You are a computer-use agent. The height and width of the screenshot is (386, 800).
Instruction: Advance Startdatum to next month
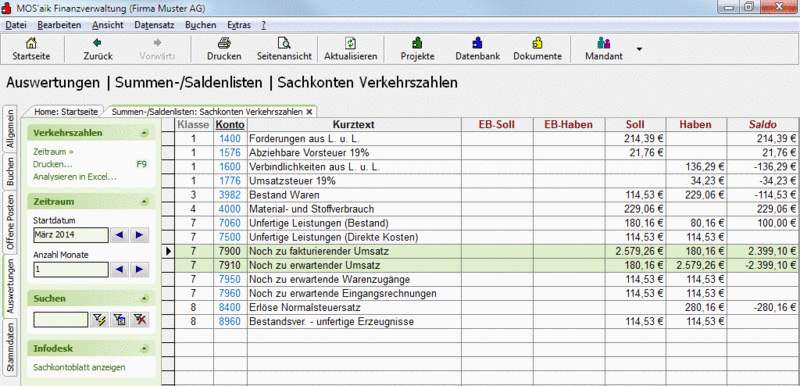pyautogui.click(x=139, y=235)
